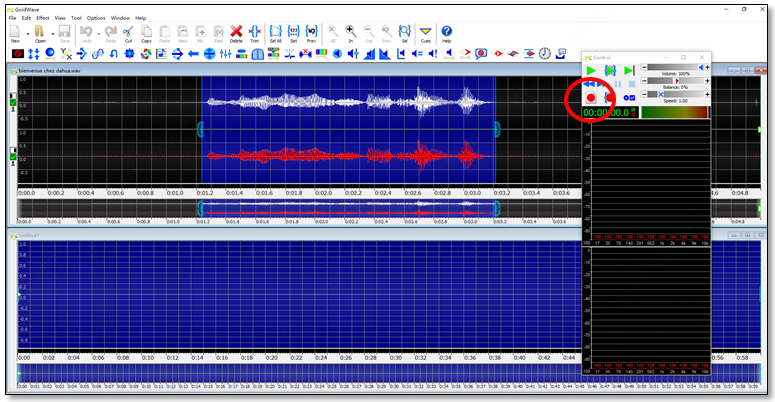Open the Help menu in menu bar
Viewport: 775px width, 402px height.
click(141, 18)
